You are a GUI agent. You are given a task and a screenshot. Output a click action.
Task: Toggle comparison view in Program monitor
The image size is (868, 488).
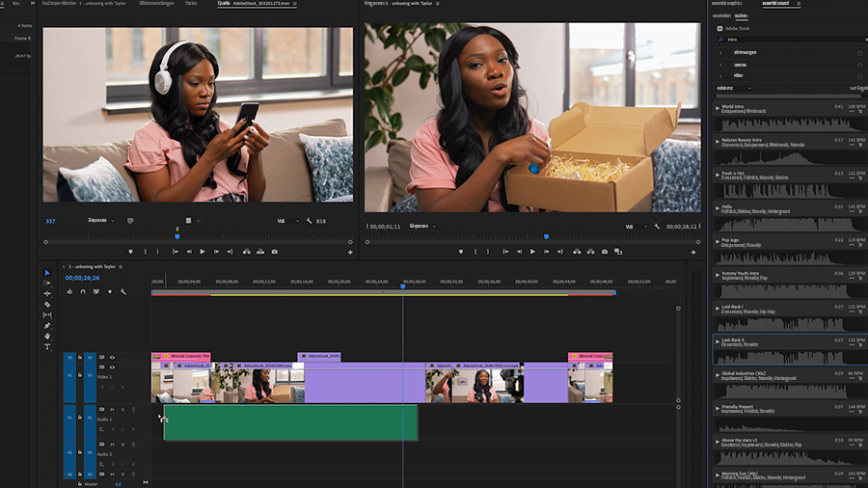pos(618,252)
